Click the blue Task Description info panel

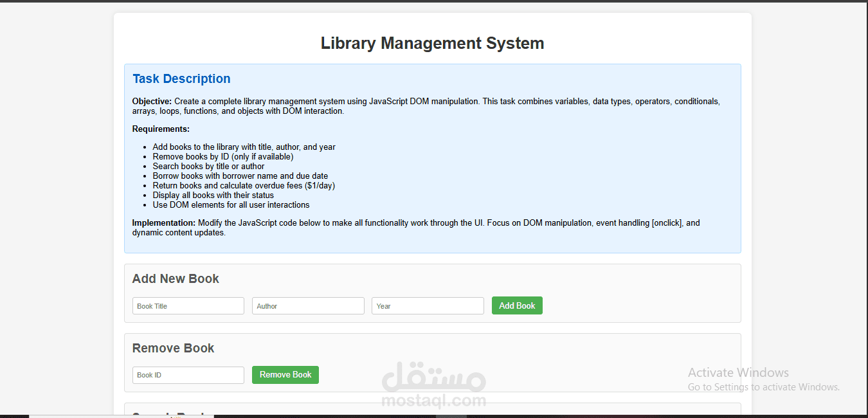[432, 158]
